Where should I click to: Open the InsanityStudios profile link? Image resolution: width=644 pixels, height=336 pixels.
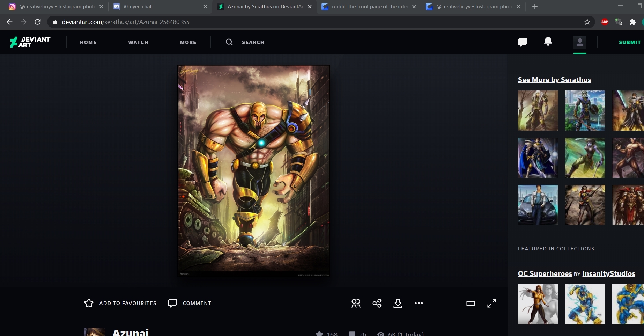(609, 273)
